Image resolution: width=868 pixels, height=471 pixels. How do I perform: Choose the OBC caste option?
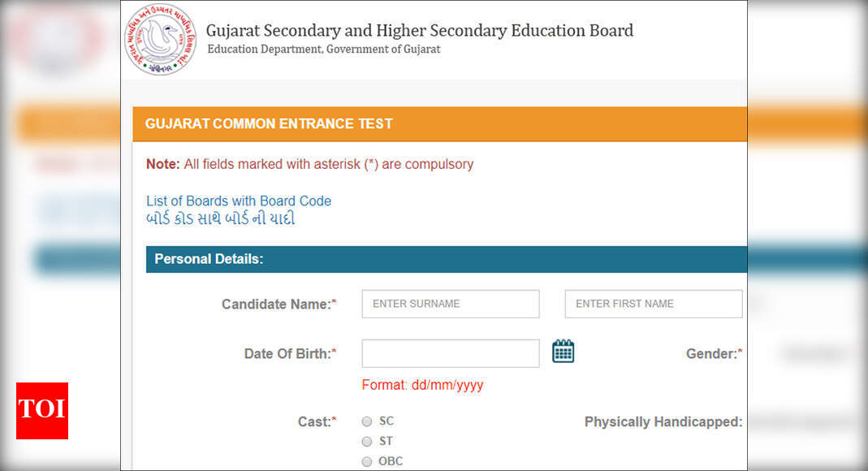coord(367,460)
